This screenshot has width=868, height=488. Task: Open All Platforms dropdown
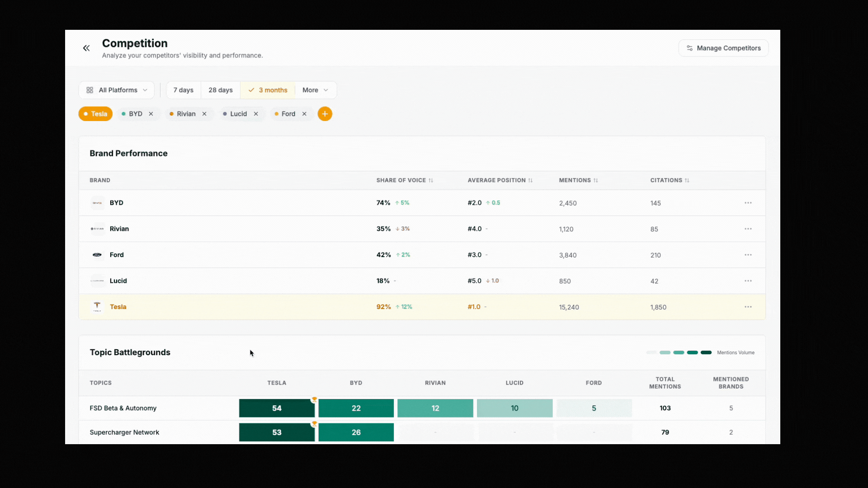click(117, 90)
